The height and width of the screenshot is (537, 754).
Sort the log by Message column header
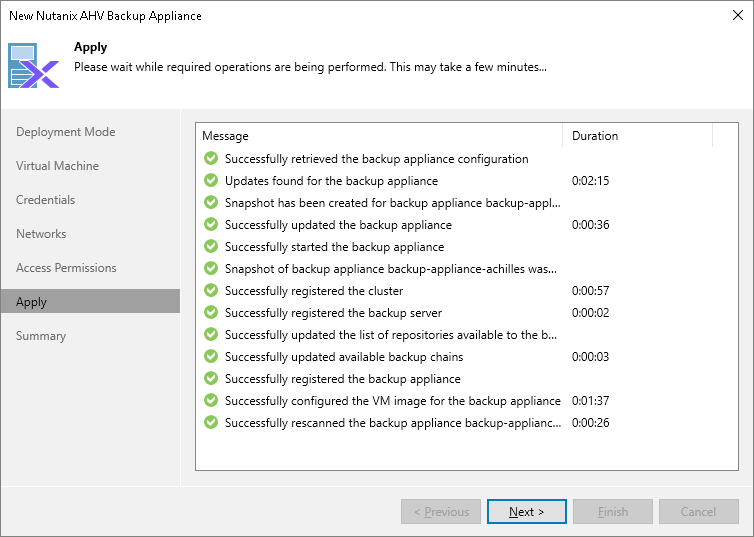pyautogui.click(x=378, y=136)
